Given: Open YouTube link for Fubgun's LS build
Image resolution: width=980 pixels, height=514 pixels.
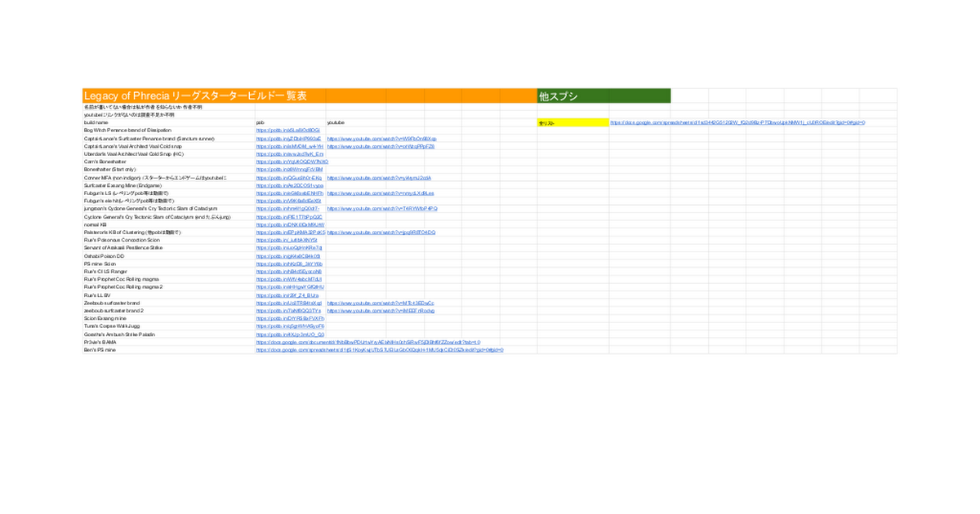Looking at the screenshot, I should (x=381, y=193).
